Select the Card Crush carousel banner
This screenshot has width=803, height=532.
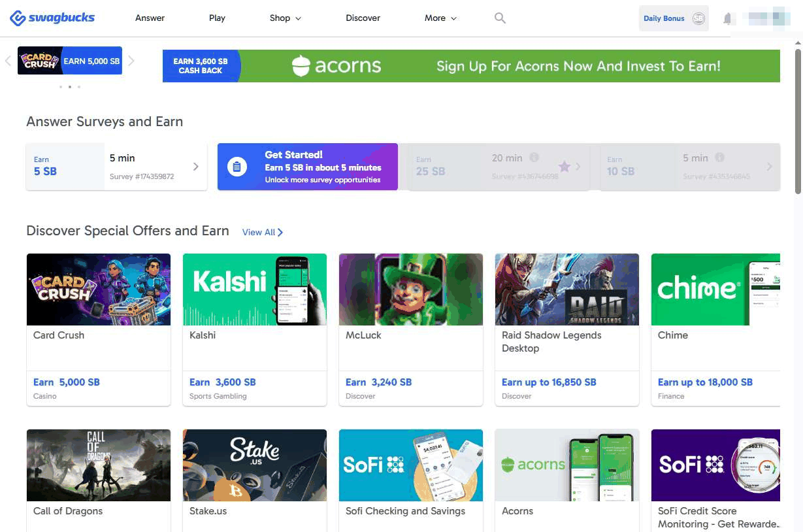tap(70, 61)
